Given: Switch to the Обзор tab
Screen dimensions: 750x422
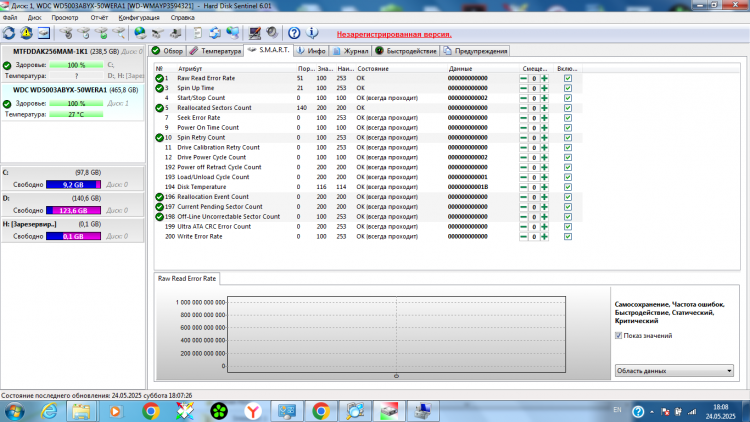Looking at the screenshot, I should click(167, 51).
